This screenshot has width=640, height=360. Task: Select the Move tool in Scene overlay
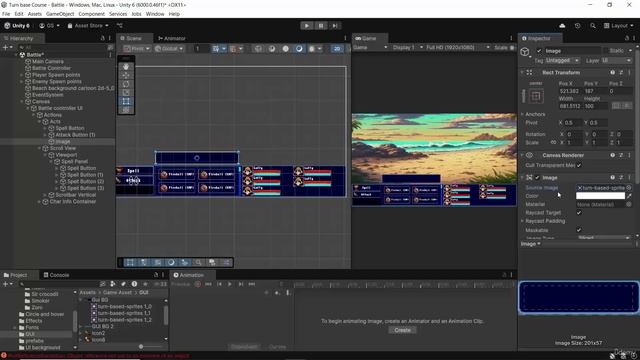click(x=126, y=75)
